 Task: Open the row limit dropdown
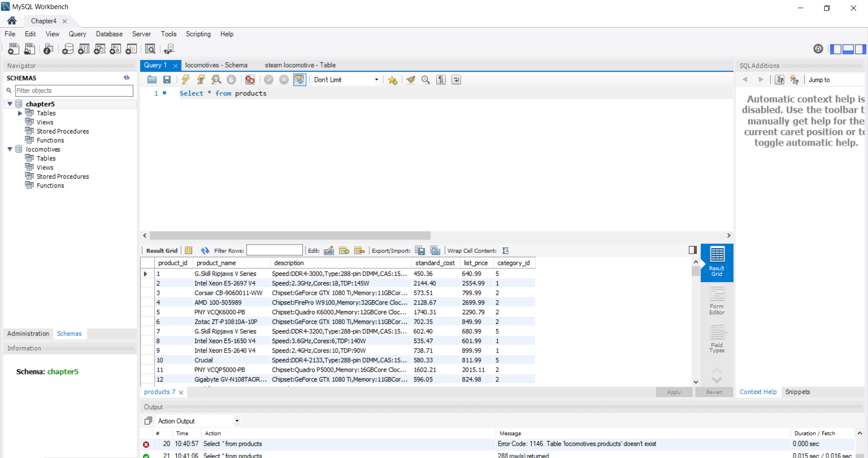346,80
